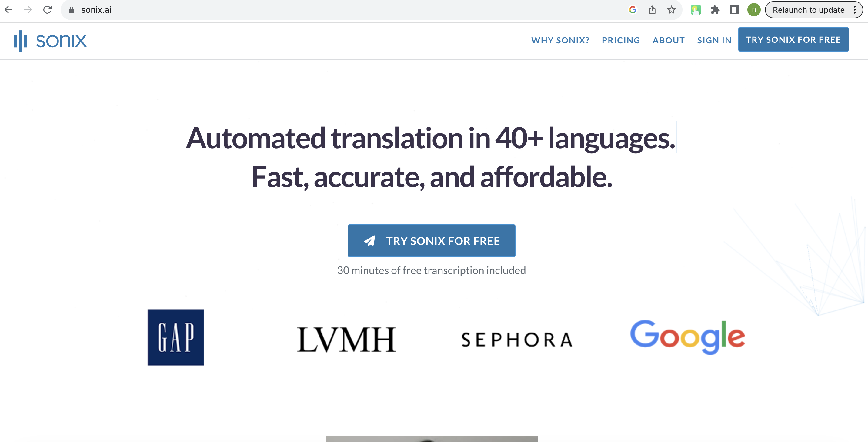This screenshot has height=442, width=868.
Task: Open the green profile avatar
Action: (754, 10)
